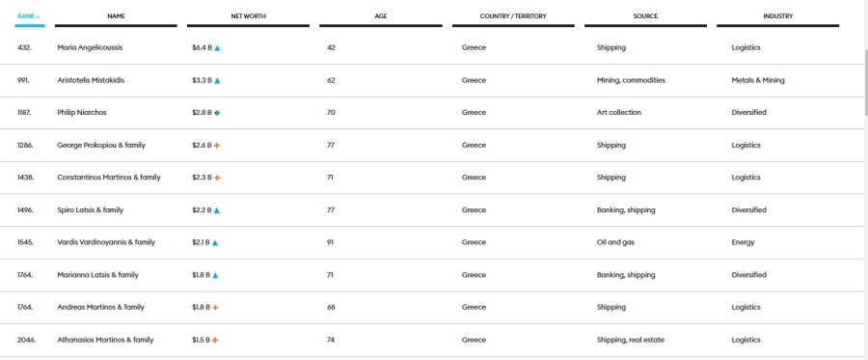The height and width of the screenshot is (360, 868).
Task: Open Vardis Vardinoyannis & family entry
Action: coord(106,242)
